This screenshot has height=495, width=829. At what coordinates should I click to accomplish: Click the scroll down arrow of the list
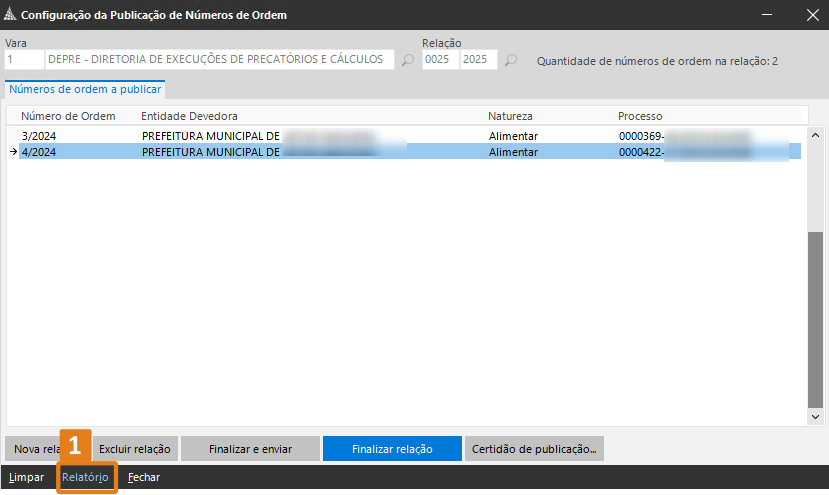[x=815, y=417]
